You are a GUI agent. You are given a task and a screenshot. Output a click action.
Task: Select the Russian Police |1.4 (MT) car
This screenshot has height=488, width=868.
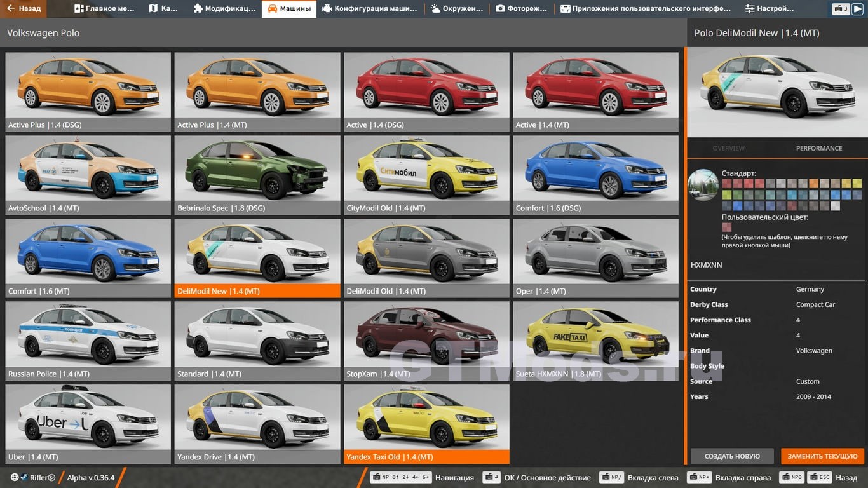tap(88, 341)
